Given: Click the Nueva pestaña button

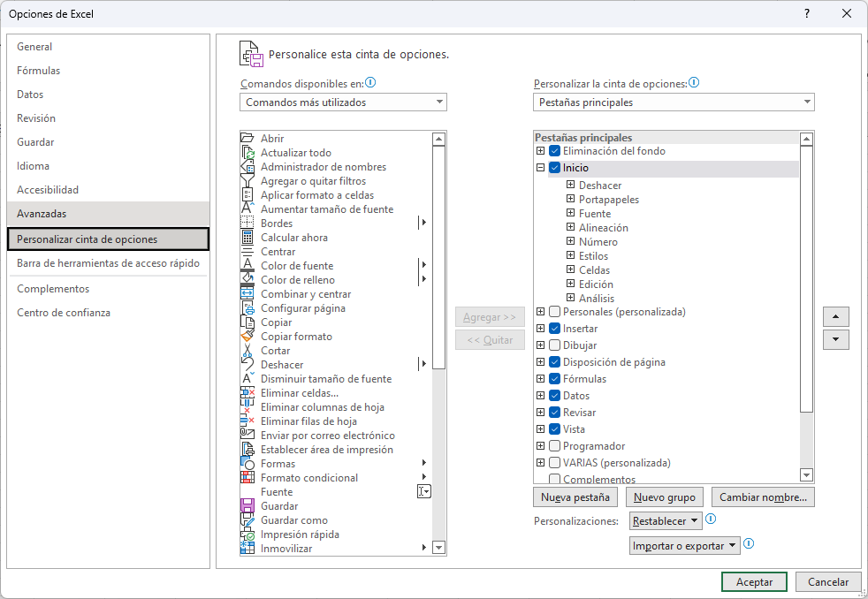Looking at the screenshot, I should pos(575,497).
